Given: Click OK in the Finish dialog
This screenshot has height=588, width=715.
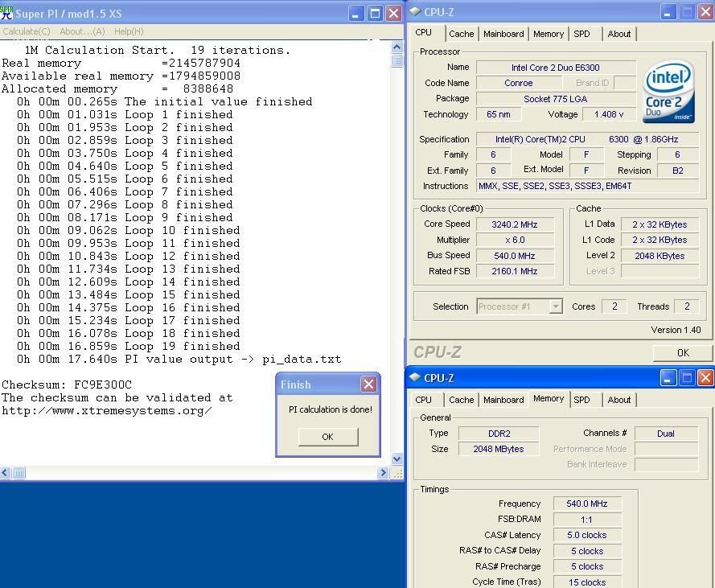Looking at the screenshot, I should (x=328, y=437).
